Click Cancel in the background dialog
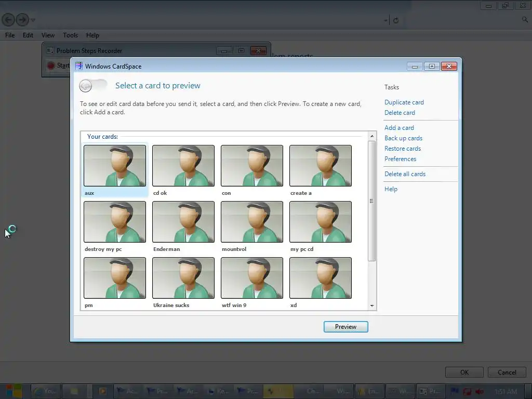 pyautogui.click(x=507, y=372)
